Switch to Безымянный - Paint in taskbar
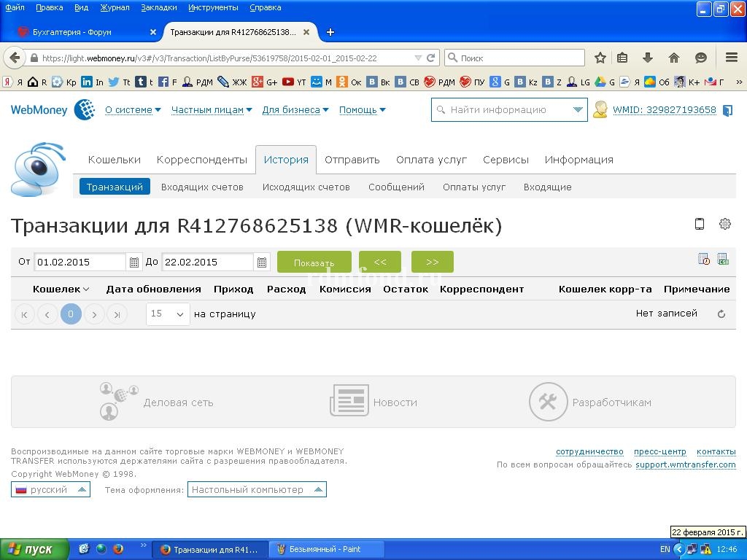 [x=326, y=550]
